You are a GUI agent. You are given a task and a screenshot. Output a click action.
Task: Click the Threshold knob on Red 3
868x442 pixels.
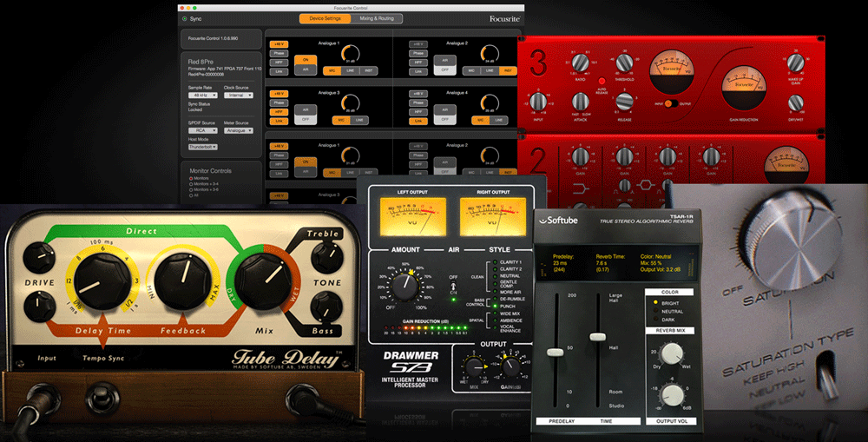pos(624,63)
